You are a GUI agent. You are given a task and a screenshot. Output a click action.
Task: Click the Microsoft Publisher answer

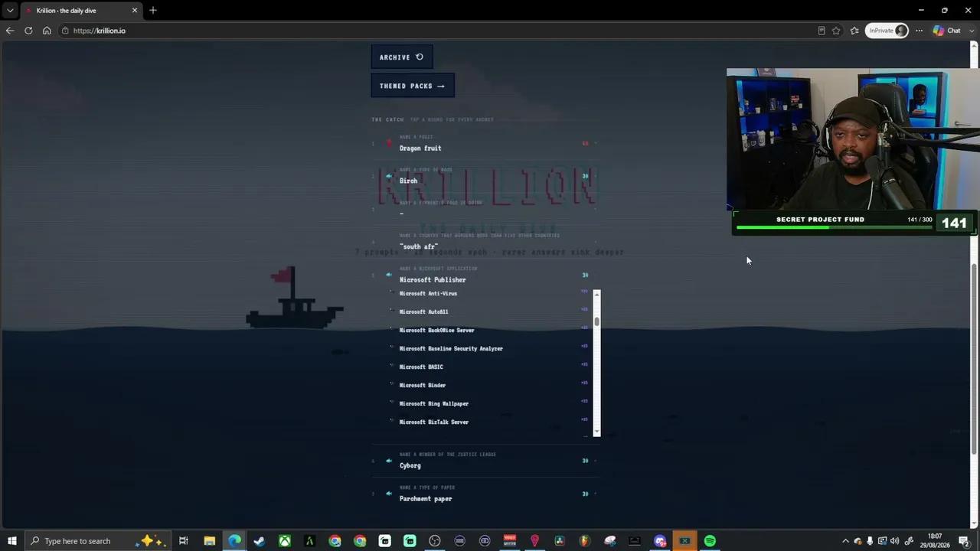coord(433,280)
